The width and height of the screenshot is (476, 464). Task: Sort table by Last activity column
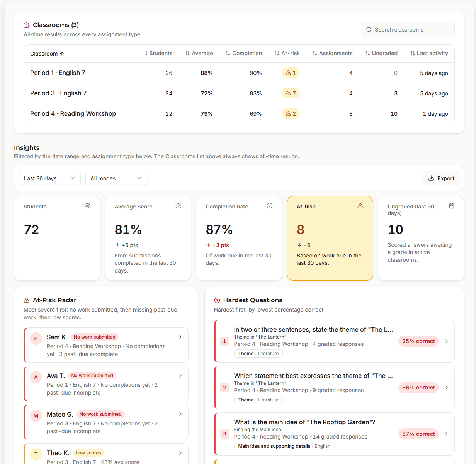(x=429, y=53)
